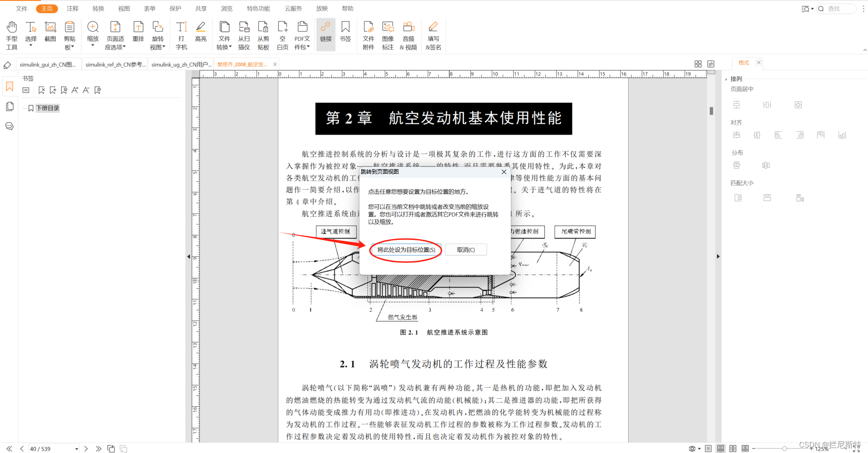Click Fill & Sign (填写&签名) icon
The height and width of the screenshot is (453, 868).
(x=433, y=35)
